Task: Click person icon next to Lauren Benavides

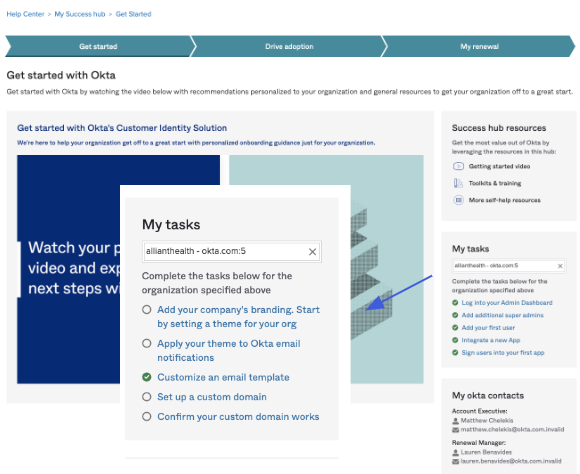Action: (x=455, y=452)
